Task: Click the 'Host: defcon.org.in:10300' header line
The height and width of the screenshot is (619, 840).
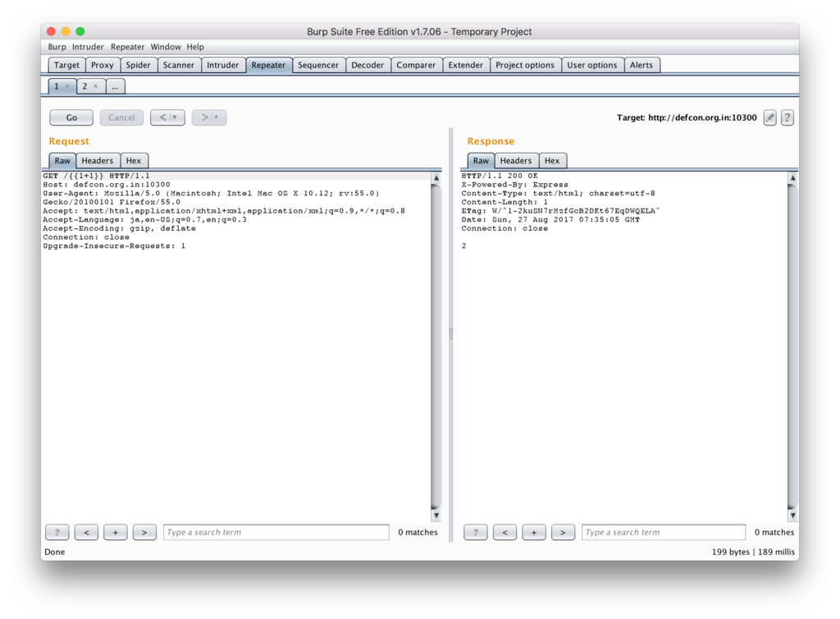Action: pos(107,185)
